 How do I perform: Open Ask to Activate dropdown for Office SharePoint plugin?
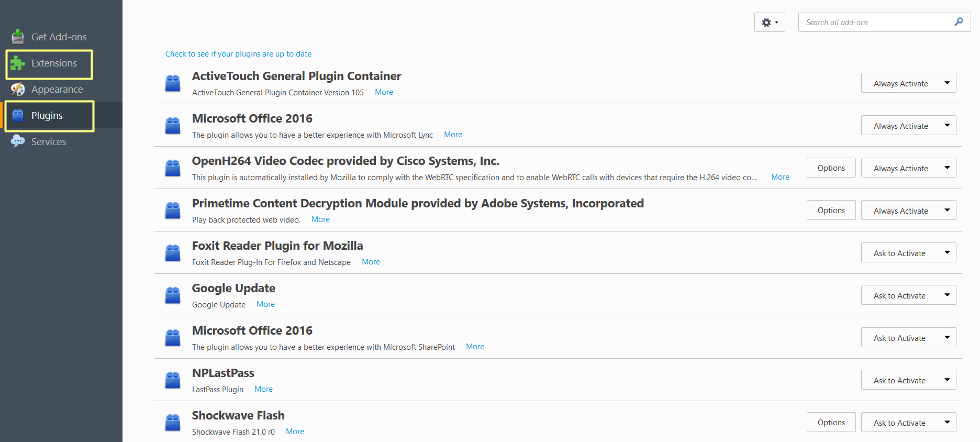click(x=908, y=337)
